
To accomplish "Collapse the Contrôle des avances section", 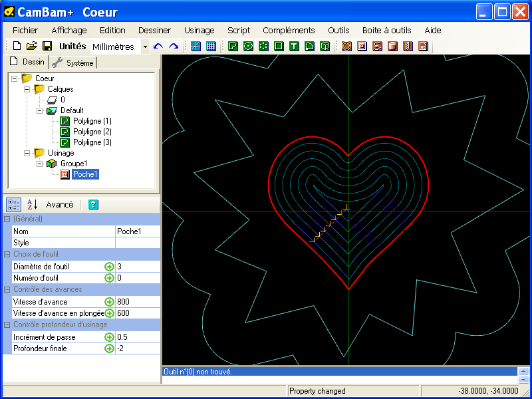I will [7, 290].
